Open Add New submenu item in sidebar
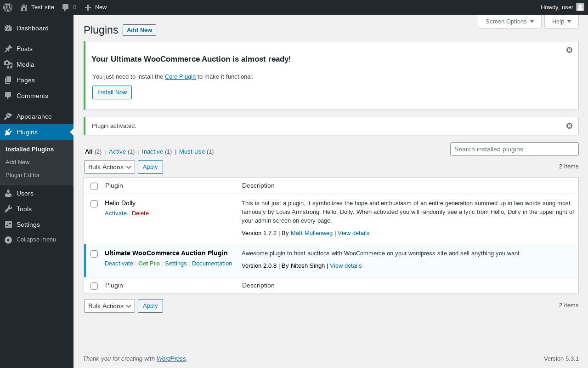 pyautogui.click(x=17, y=162)
